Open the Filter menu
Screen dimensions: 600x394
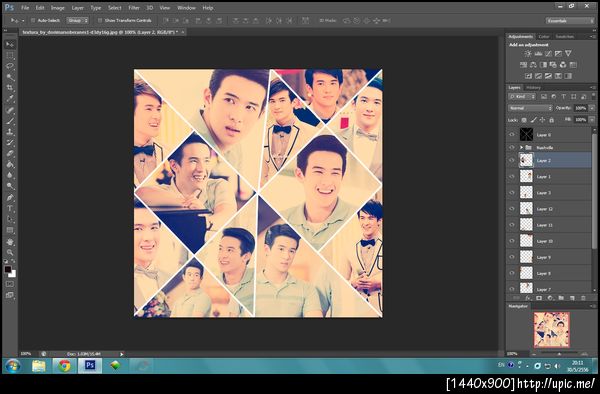[134, 8]
